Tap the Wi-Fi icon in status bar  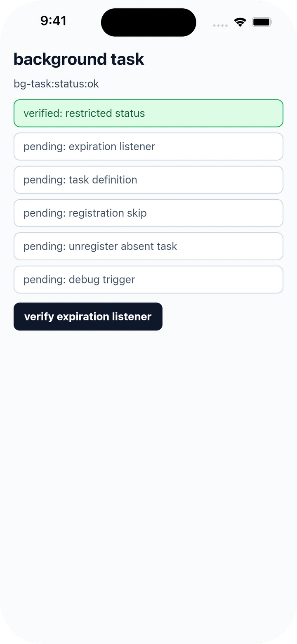(x=240, y=22)
